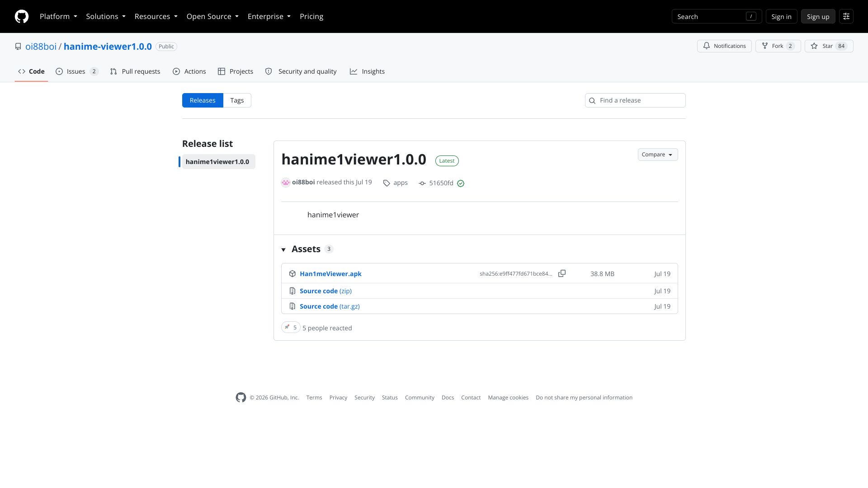The height and width of the screenshot is (488, 868).
Task: Open the footer Privacy link
Action: coord(338,398)
